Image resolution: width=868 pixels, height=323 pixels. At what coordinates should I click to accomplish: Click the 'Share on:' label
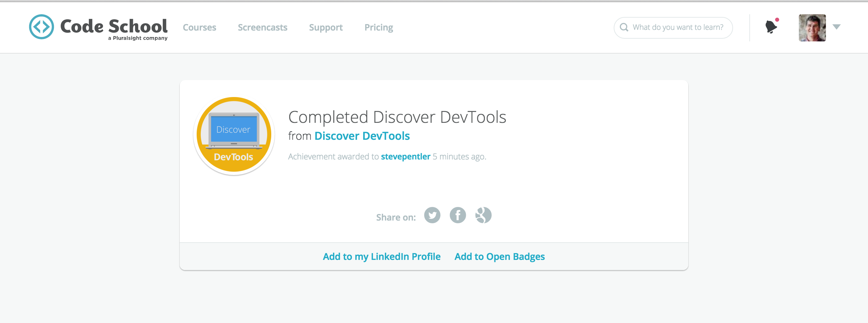(x=396, y=217)
